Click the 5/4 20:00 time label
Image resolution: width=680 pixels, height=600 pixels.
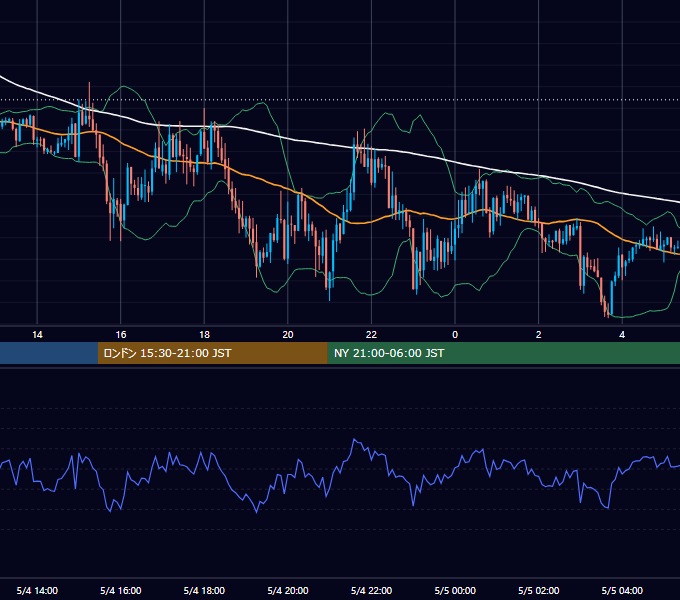tap(288, 590)
